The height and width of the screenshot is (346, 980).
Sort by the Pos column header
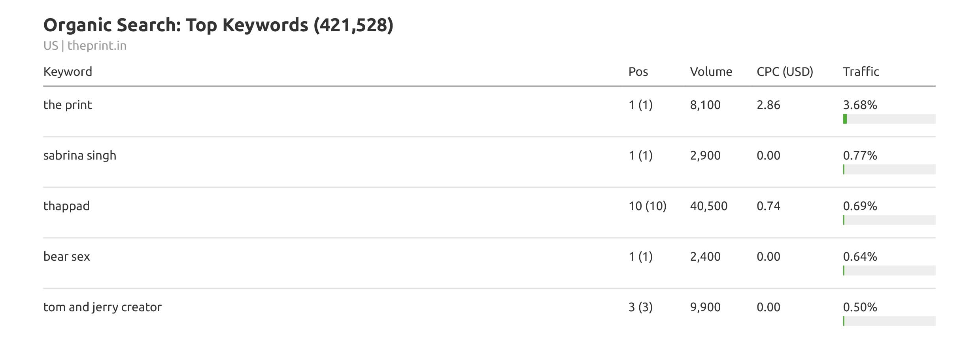638,72
